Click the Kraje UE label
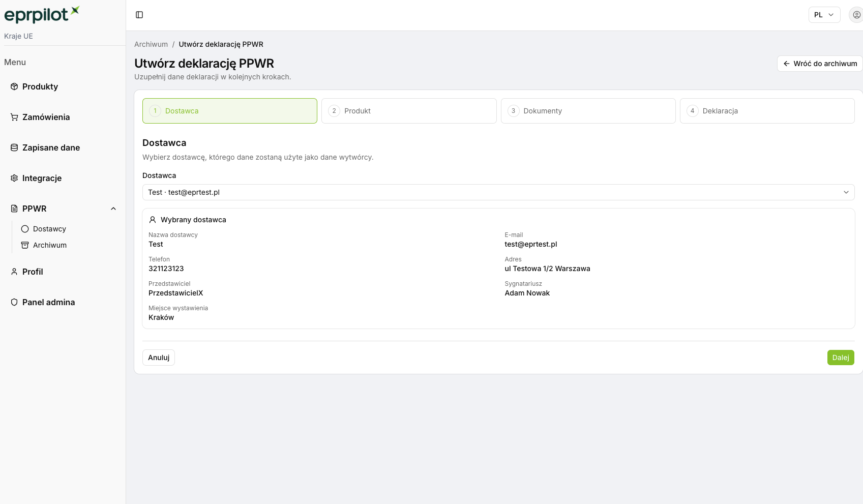This screenshot has width=863, height=504. pyautogui.click(x=18, y=36)
